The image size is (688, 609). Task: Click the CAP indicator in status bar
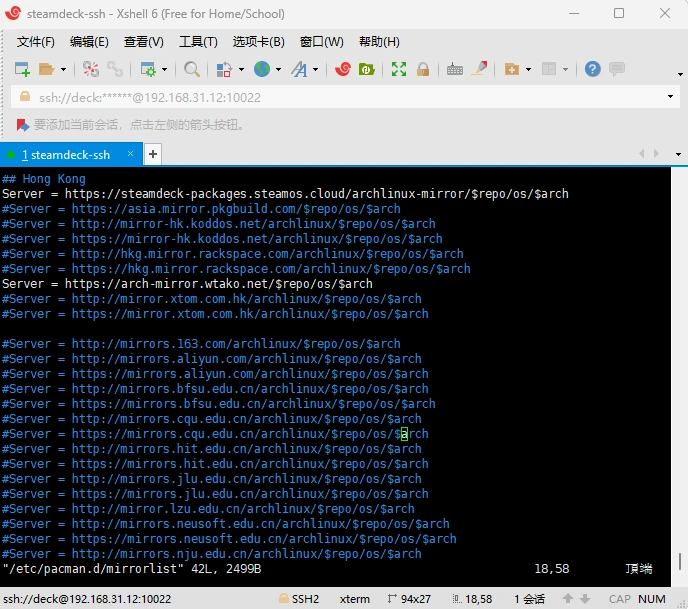[x=620, y=599]
